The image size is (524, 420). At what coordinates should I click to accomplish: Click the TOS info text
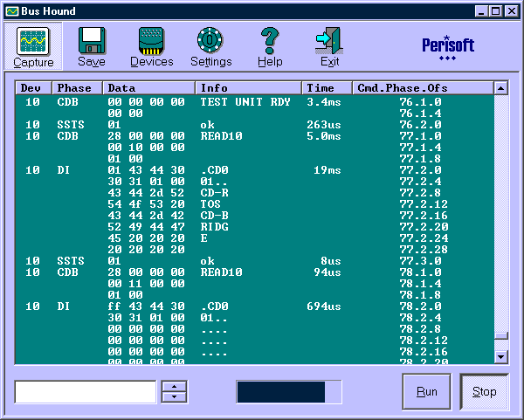tap(210, 204)
